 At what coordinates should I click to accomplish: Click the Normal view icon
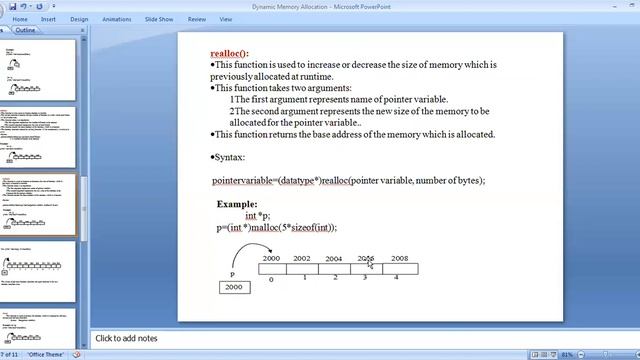pos(535,355)
